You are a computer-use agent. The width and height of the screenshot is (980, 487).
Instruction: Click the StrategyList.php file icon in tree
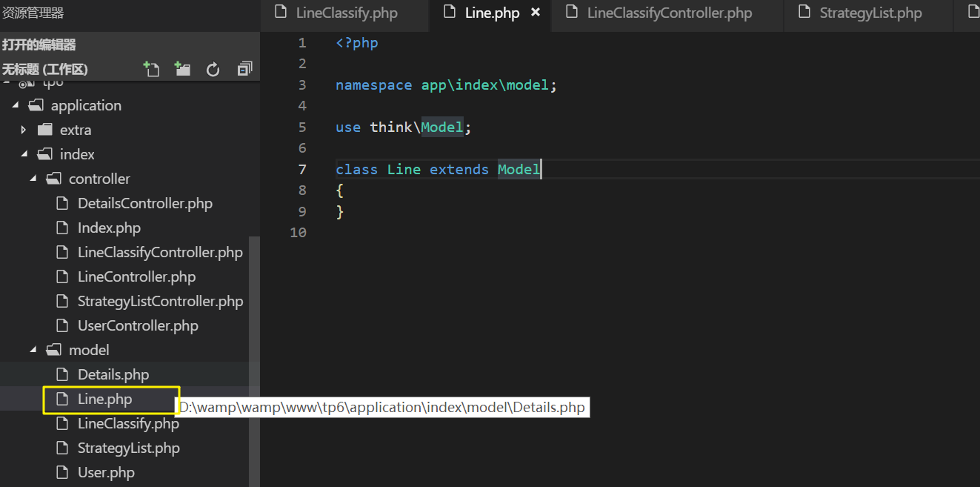63,448
